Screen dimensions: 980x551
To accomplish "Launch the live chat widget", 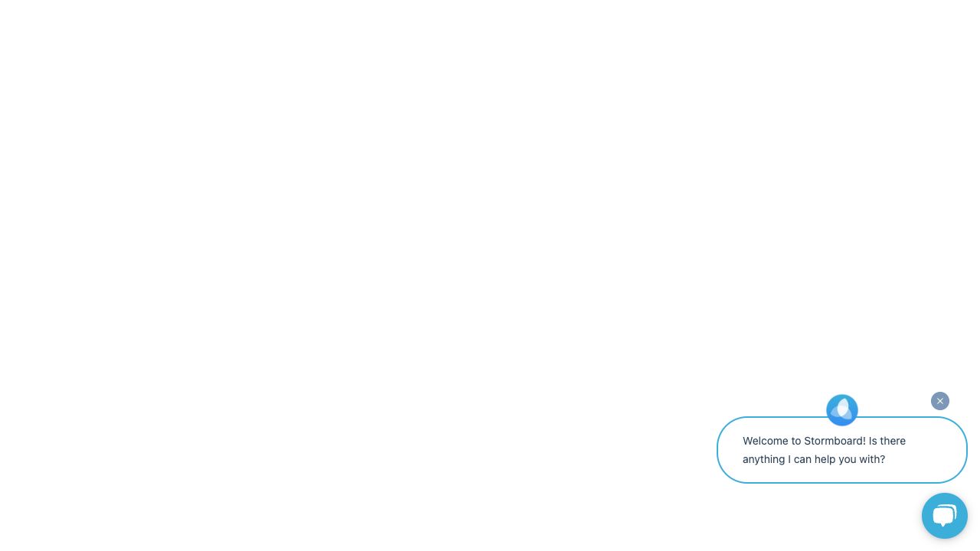I will coord(944,516).
